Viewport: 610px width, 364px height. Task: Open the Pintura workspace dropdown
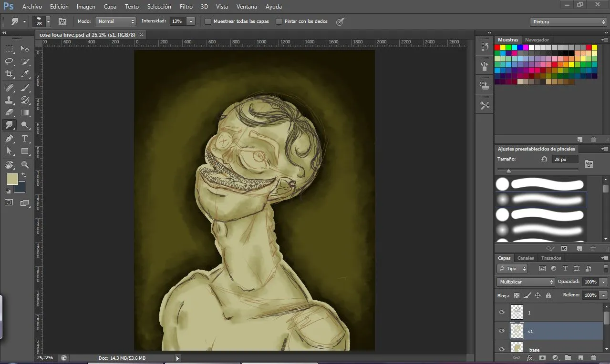coord(568,22)
